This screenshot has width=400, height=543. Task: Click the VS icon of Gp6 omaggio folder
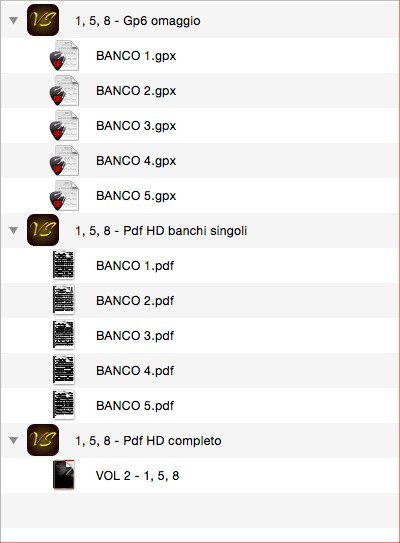43,20
